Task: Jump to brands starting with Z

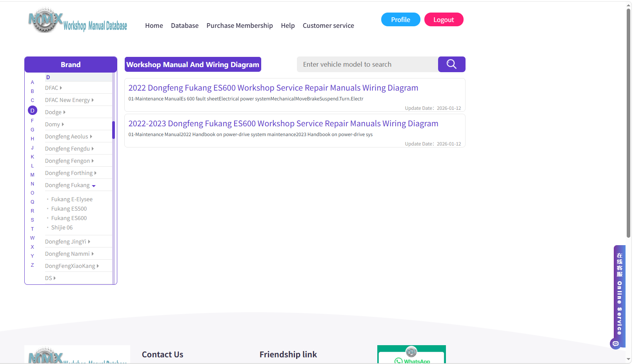Action: click(x=33, y=265)
